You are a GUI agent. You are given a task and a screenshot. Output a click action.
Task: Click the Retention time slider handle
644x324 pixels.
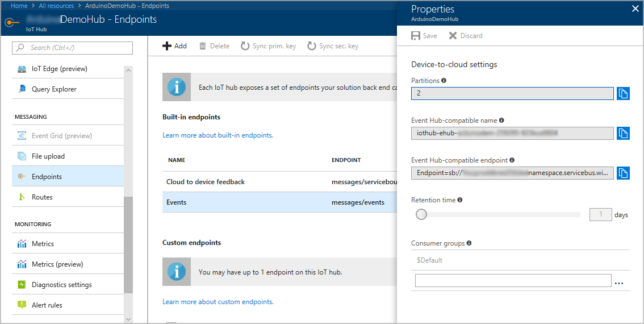[x=421, y=215]
